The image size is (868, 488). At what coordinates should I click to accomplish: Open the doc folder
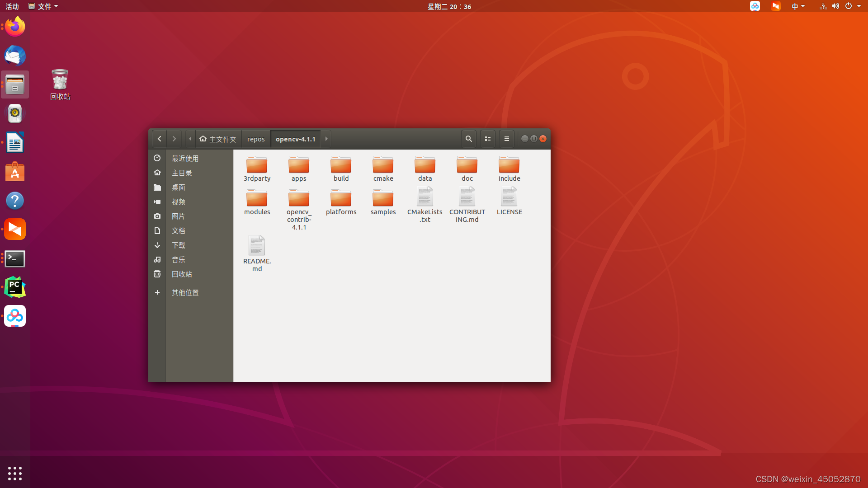[x=467, y=169]
